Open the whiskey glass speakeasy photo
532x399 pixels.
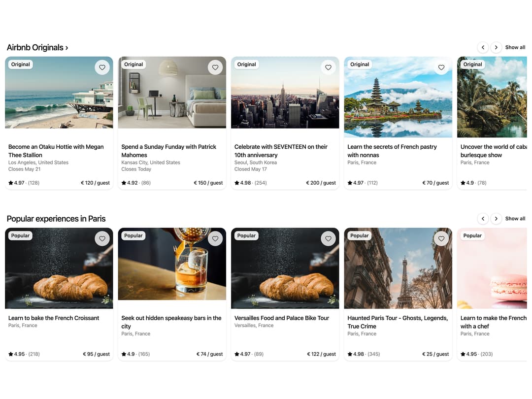pyautogui.click(x=172, y=264)
